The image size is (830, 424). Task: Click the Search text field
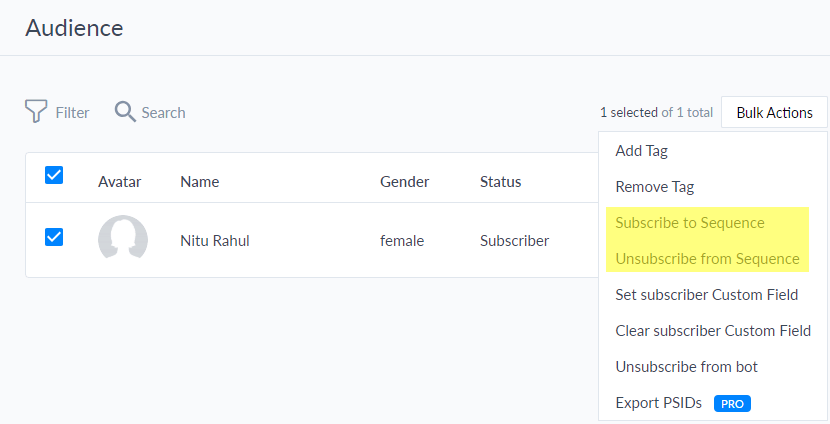tap(164, 113)
